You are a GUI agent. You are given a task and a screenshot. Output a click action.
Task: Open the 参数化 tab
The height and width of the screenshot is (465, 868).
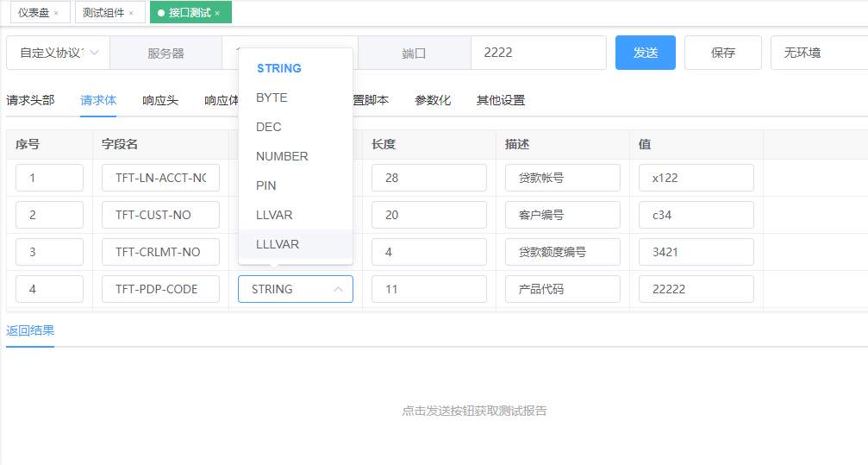433,100
